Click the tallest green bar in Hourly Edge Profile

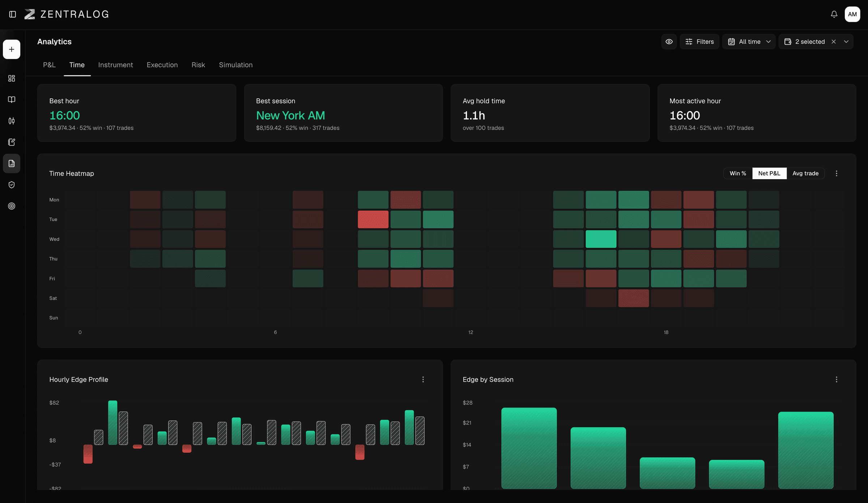[x=113, y=422]
